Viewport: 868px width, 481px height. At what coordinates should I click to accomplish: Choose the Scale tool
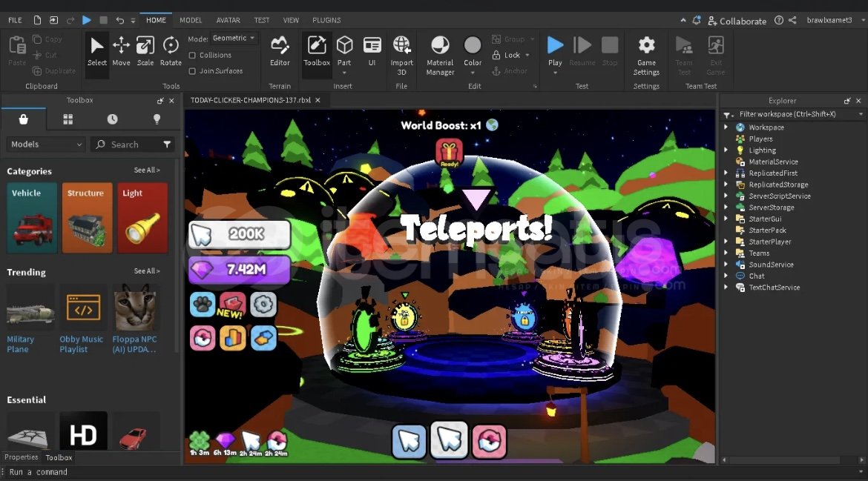145,51
